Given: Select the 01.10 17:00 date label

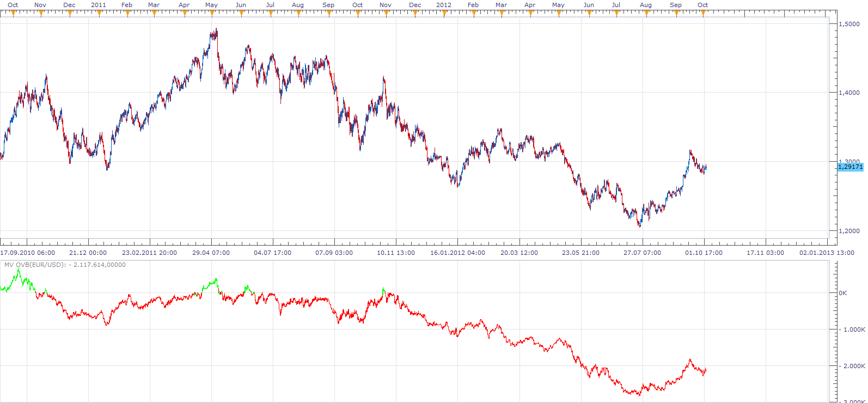Looking at the screenshot, I should (x=704, y=253).
